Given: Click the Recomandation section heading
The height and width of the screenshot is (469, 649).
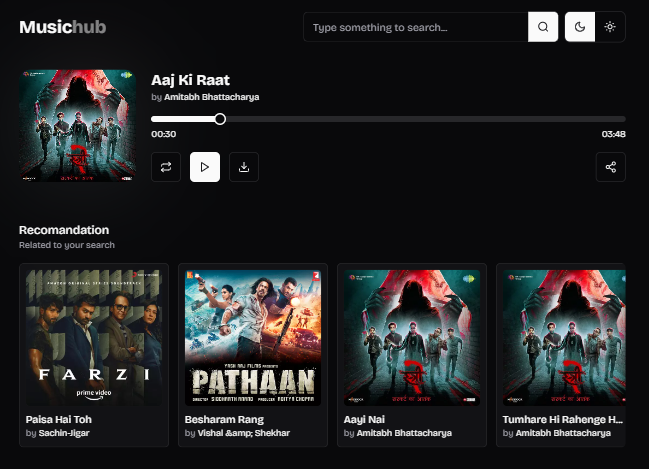Looking at the screenshot, I should tap(64, 230).
